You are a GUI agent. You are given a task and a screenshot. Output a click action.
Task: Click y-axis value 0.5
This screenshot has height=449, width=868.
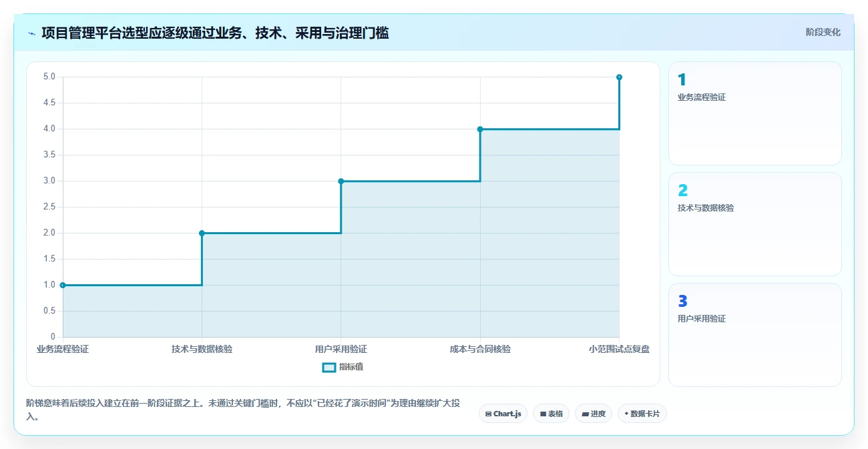click(x=49, y=311)
